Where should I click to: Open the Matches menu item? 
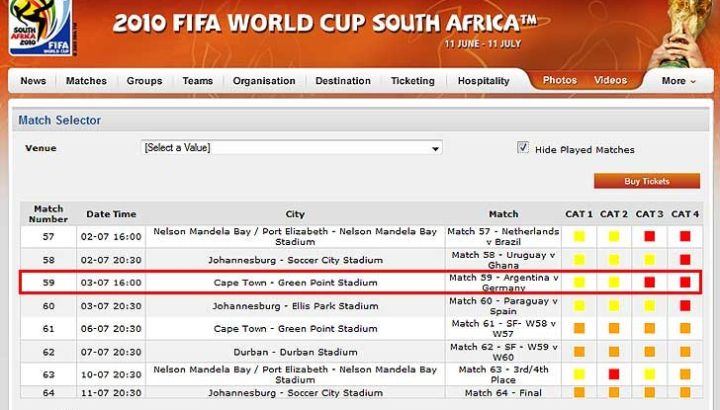click(86, 81)
